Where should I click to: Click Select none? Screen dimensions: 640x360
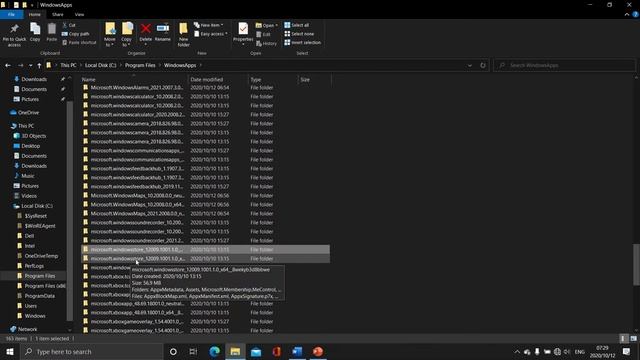pos(299,34)
